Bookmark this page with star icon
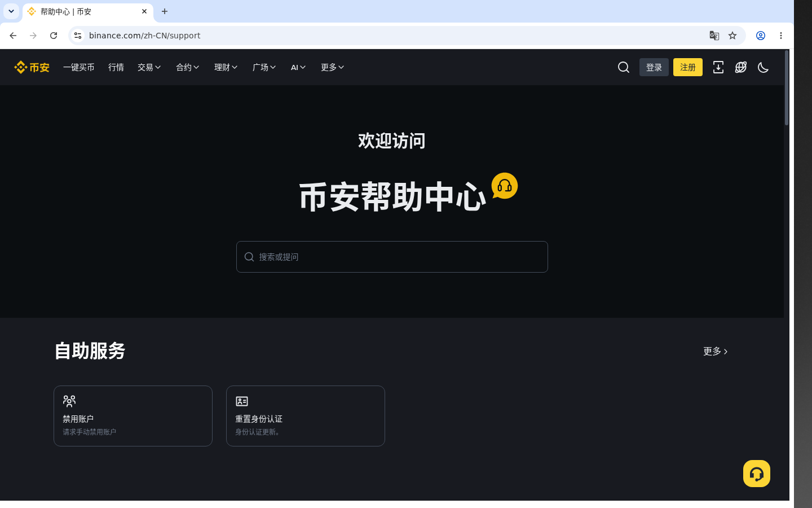The height and width of the screenshot is (508, 812). pos(732,36)
